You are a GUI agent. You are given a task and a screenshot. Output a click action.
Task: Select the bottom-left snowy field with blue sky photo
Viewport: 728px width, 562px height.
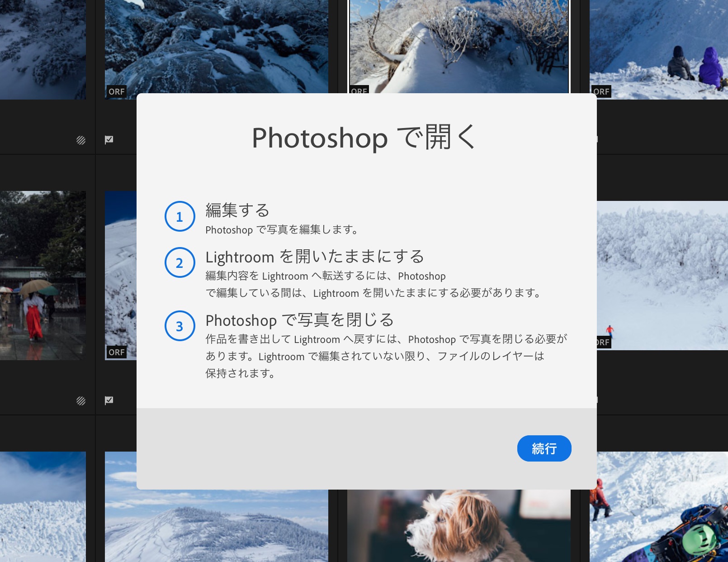click(x=43, y=507)
